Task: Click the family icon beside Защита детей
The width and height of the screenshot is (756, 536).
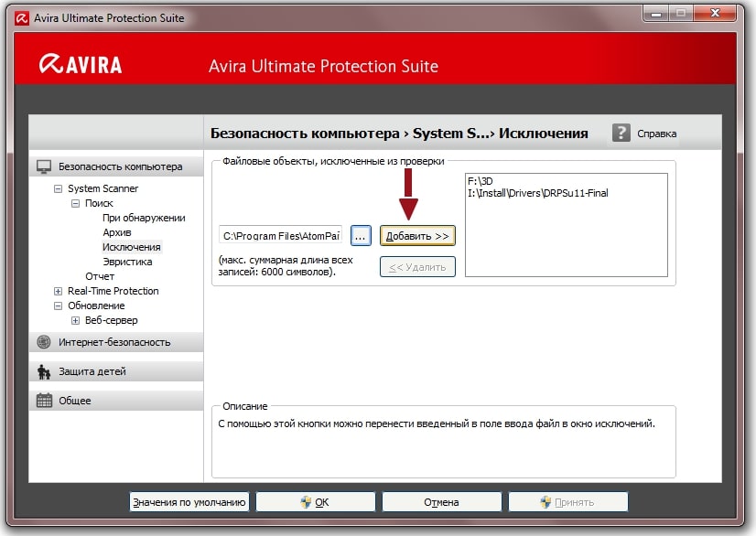Action: (44, 371)
